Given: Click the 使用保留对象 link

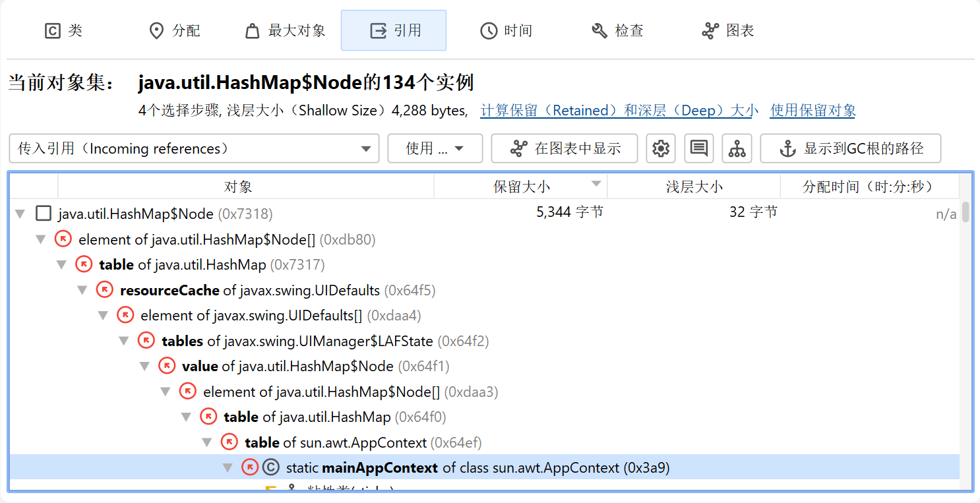Looking at the screenshot, I should tap(812, 111).
